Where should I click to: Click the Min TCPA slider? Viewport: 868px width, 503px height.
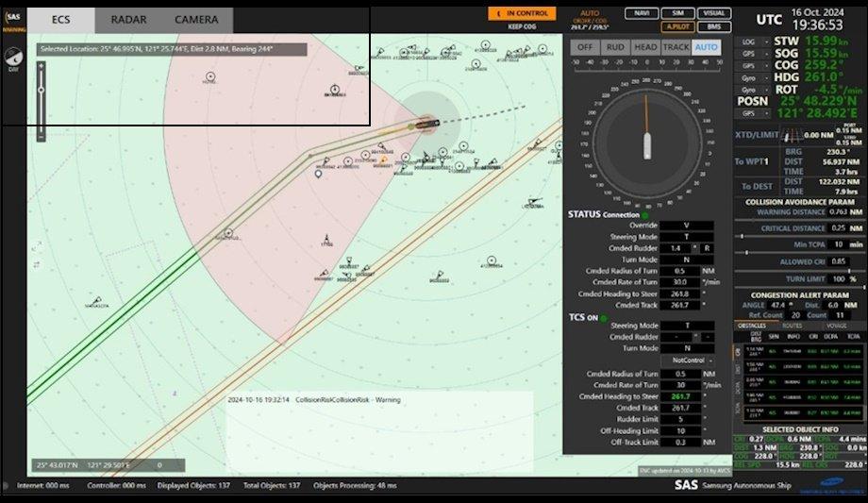[799, 253]
